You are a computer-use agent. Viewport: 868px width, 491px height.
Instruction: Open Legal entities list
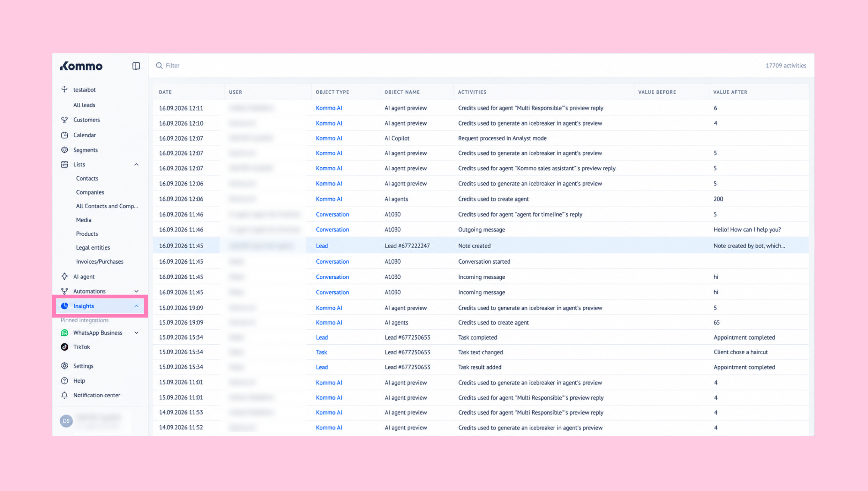(93, 247)
